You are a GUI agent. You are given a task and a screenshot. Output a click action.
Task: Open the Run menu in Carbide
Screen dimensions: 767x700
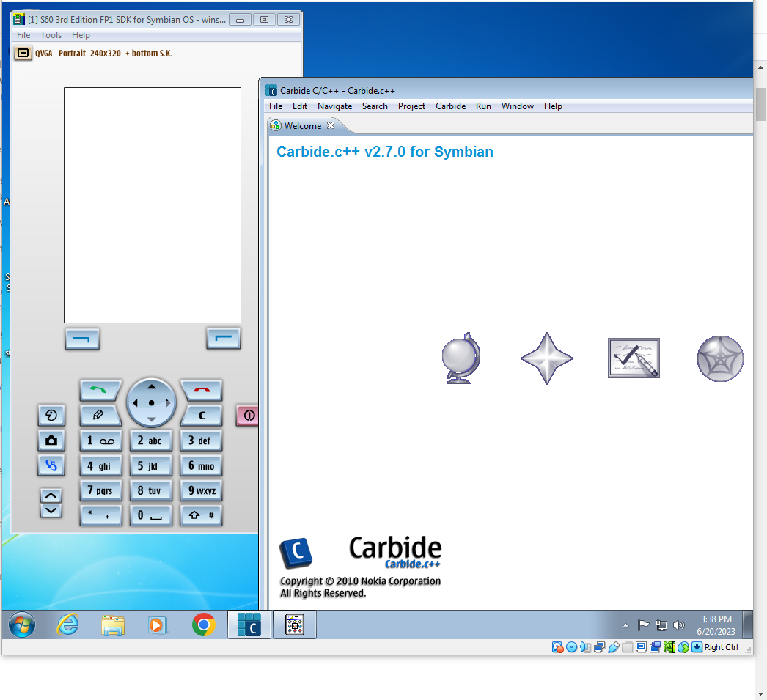483,106
